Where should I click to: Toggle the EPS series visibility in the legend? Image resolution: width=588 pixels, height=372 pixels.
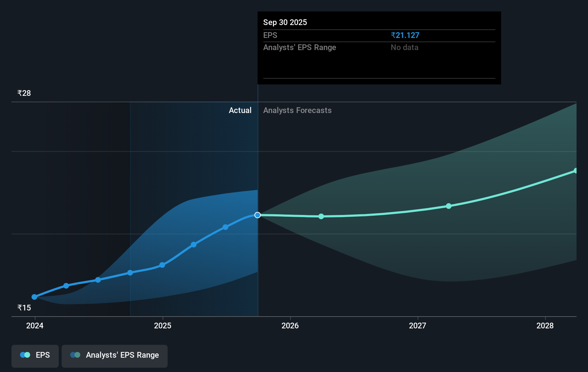click(35, 356)
